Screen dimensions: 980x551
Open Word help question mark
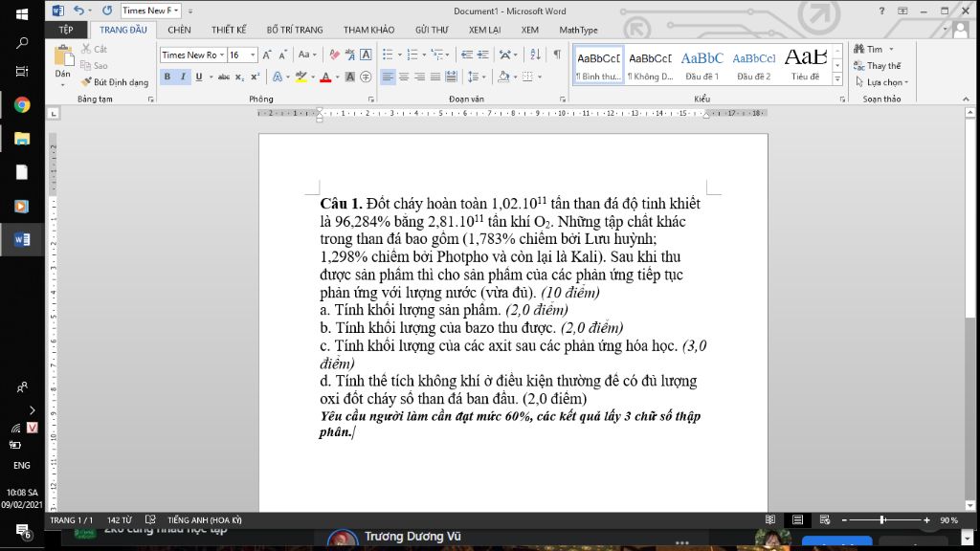click(x=881, y=11)
